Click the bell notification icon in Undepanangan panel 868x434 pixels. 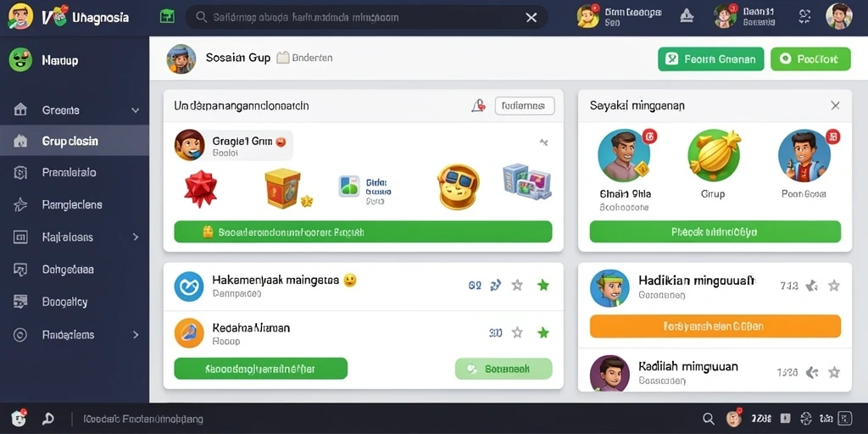pyautogui.click(x=478, y=105)
